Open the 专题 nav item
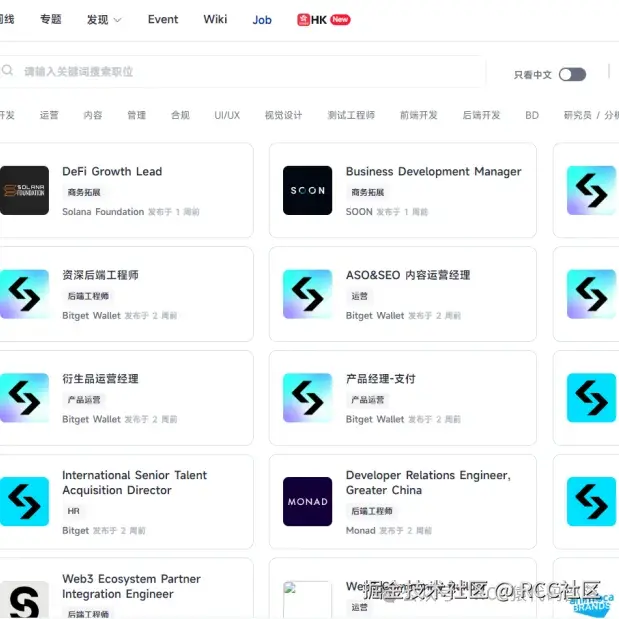The image size is (619, 619). click(x=51, y=19)
